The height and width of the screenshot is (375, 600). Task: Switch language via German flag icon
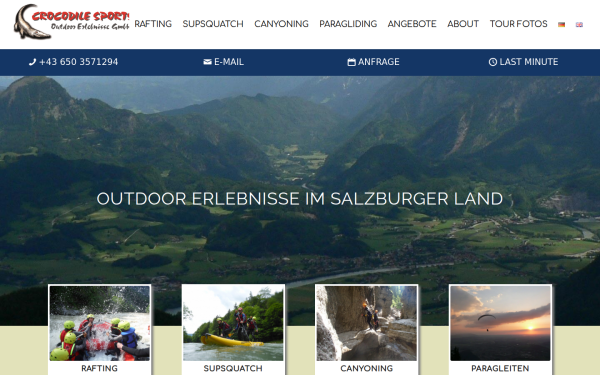(561, 24)
